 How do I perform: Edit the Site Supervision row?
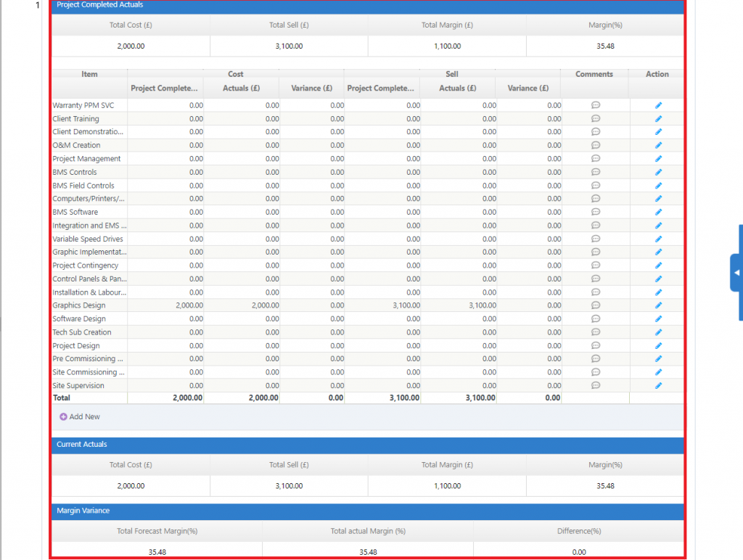(x=658, y=386)
